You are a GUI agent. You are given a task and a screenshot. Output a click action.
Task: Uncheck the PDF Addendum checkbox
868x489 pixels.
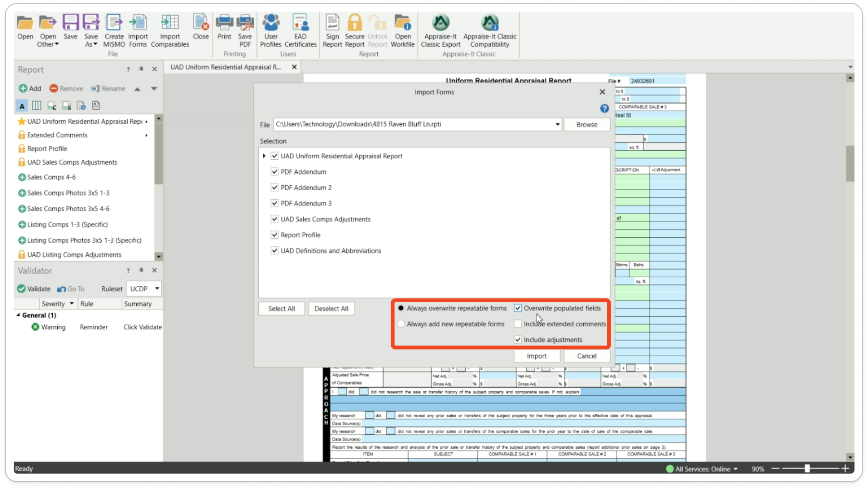275,172
